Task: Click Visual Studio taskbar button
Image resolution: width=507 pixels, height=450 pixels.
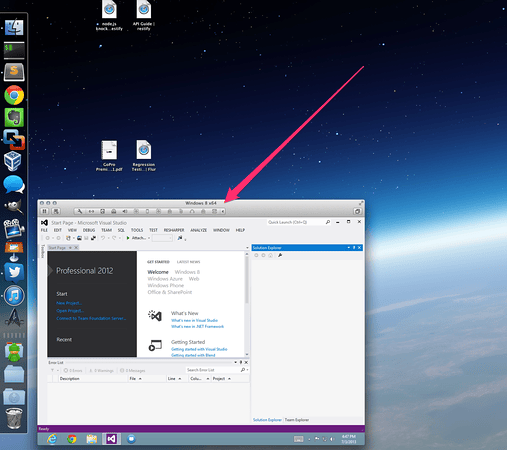Action: [x=111, y=439]
